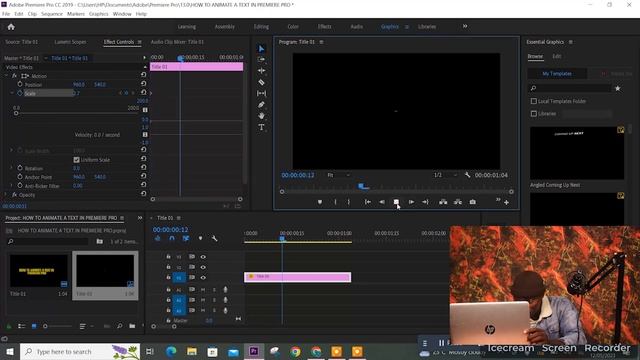The image size is (640, 360).
Task: Toggle animation stopwatch for Anchor Point
Action: tap(20, 177)
